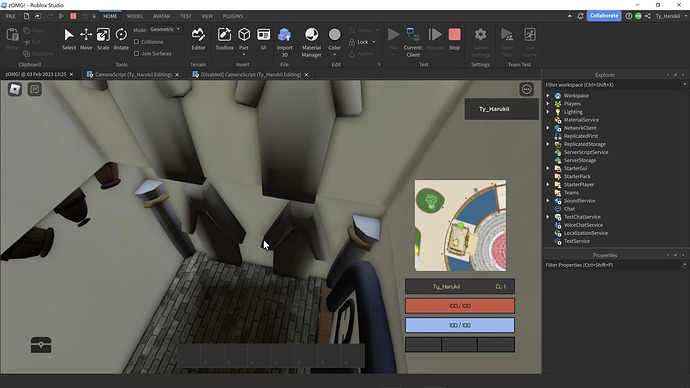Open the help question mark icon

coord(629,16)
